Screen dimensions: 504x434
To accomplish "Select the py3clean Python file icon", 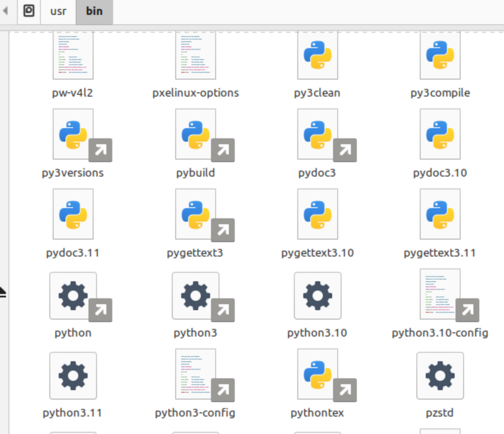I will click(318, 55).
